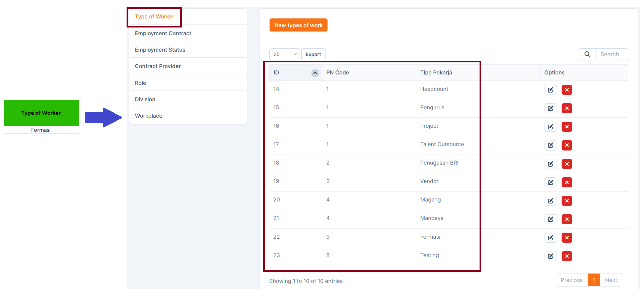Viewport: 644px width, 297px height.
Task: Focus the Search input field
Action: (x=612, y=54)
